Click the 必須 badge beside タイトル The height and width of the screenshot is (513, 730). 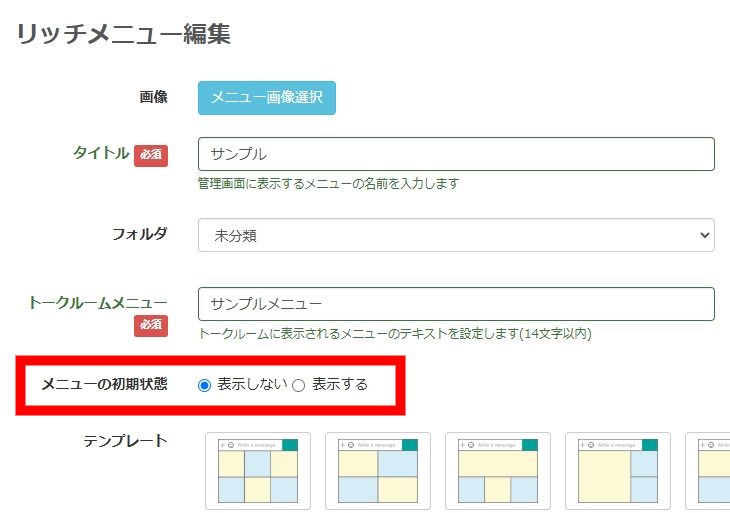[x=151, y=155]
